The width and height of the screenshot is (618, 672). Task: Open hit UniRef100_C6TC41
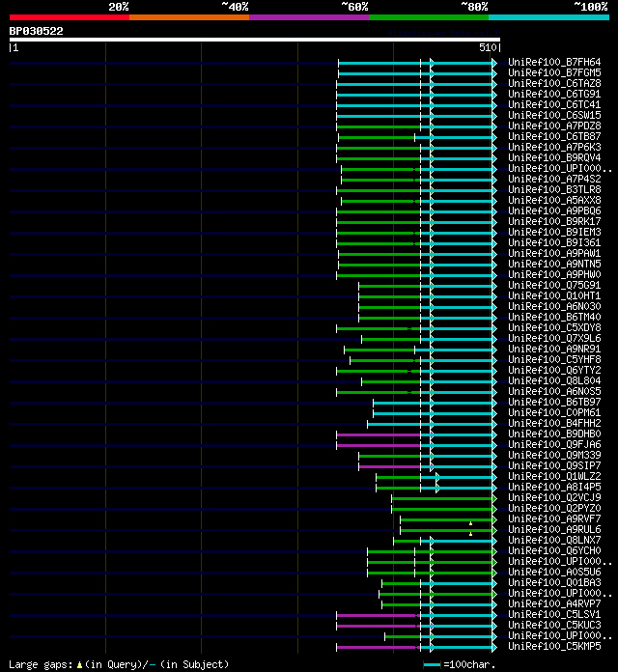[x=554, y=104]
